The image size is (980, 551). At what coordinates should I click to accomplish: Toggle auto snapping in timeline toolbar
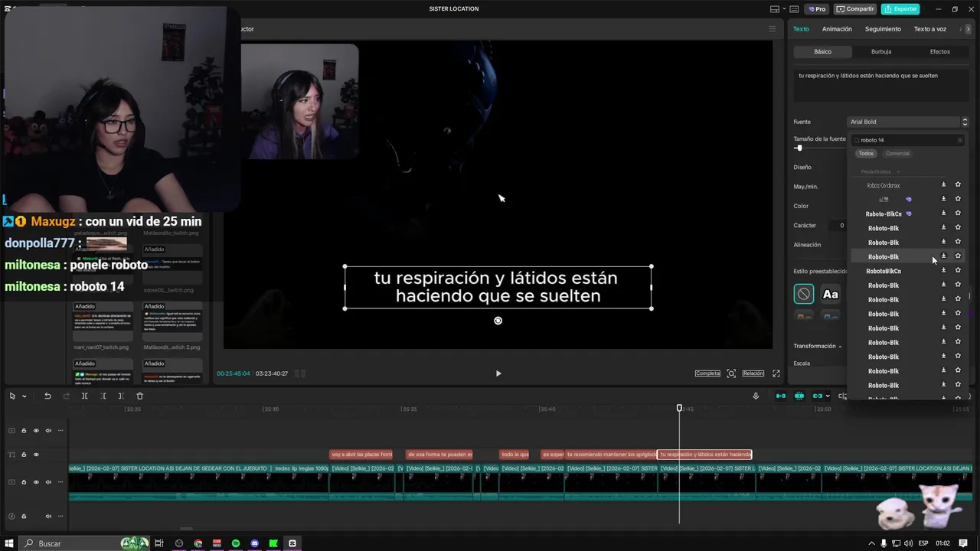(x=799, y=396)
